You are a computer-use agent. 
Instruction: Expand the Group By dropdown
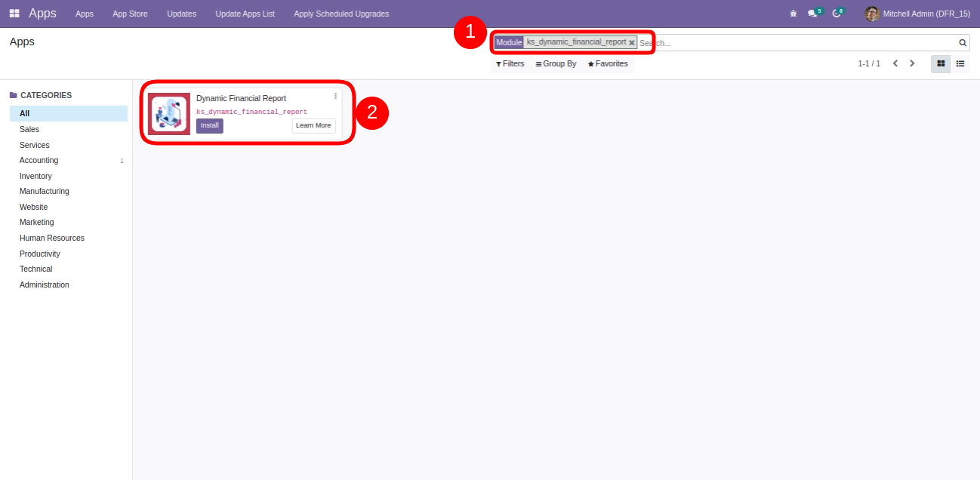click(556, 64)
